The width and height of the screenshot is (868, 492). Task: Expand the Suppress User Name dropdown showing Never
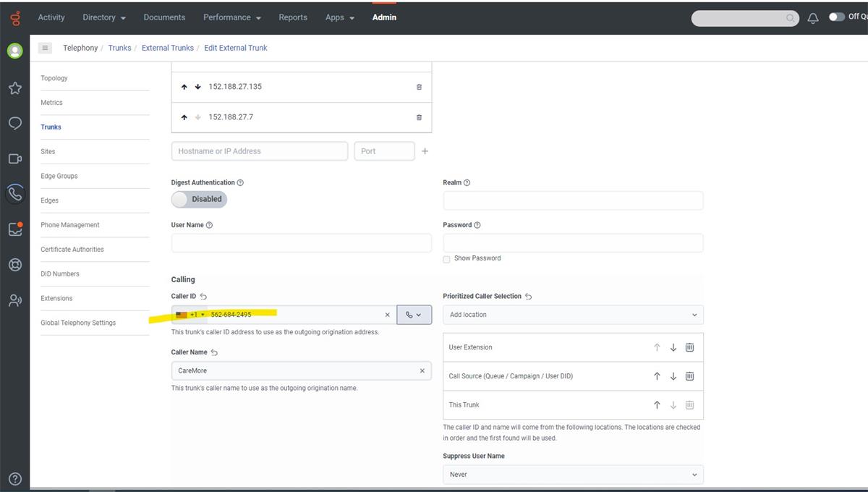(x=573, y=474)
